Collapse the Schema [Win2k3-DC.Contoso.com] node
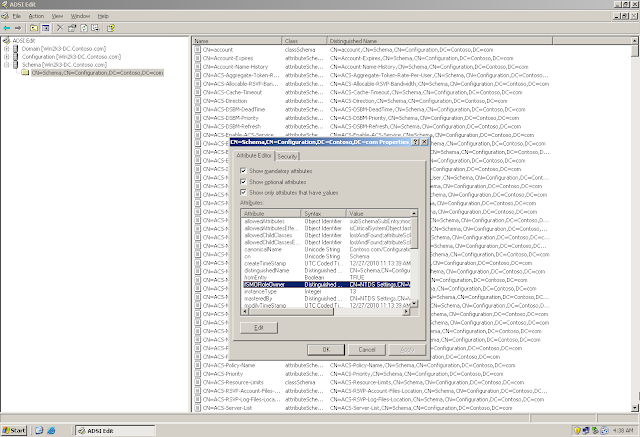Viewport: 640px width, 437px height. tap(7, 65)
